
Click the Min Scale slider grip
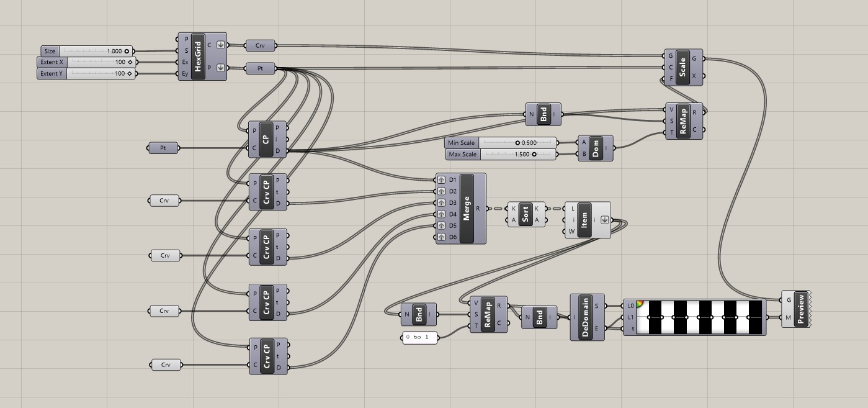[517, 142]
